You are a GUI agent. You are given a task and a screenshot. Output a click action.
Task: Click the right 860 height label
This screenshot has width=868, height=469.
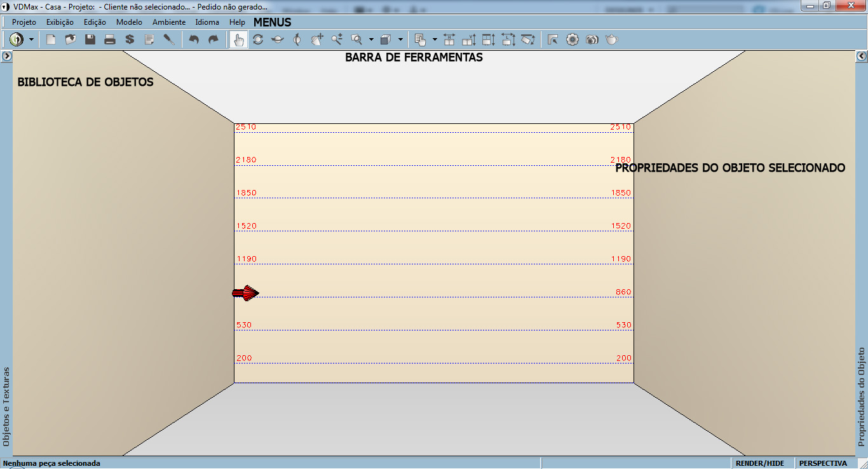[623, 292]
